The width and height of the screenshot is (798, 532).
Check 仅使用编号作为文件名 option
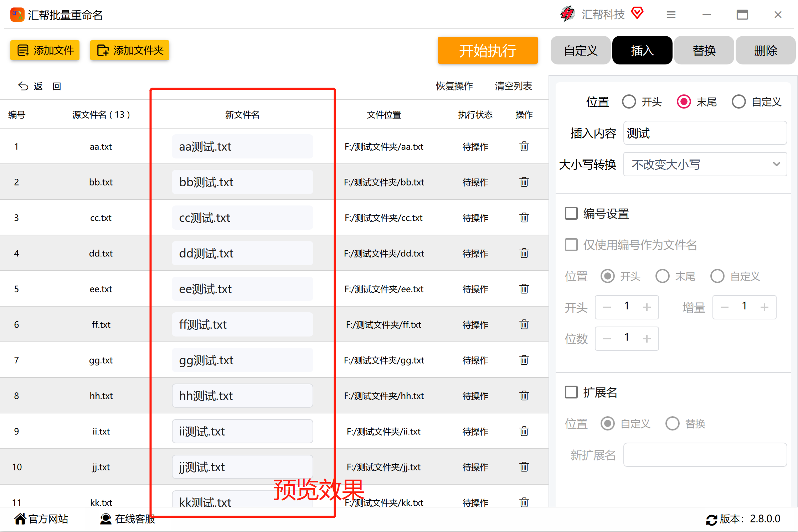(x=571, y=245)
